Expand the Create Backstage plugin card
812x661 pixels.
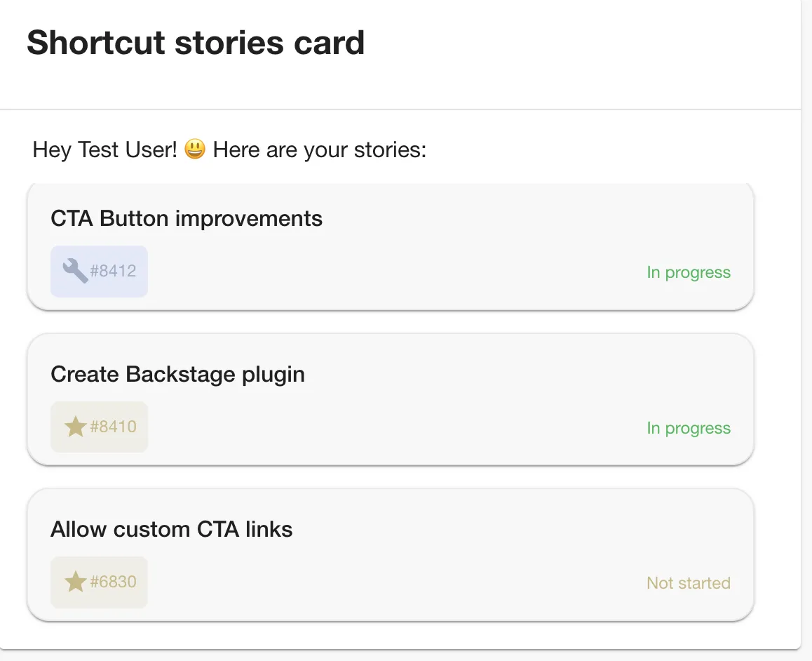click(390, 399)
